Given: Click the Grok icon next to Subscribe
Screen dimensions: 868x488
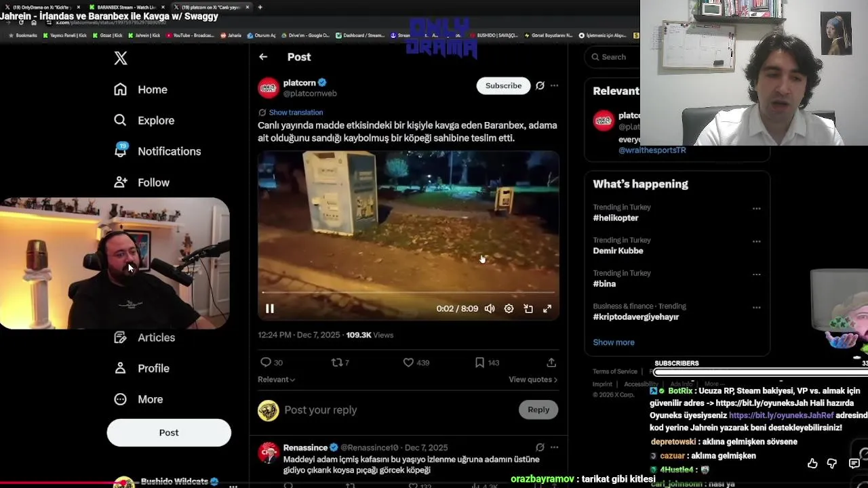Looking at the screenshot, I should pos(540,85).
